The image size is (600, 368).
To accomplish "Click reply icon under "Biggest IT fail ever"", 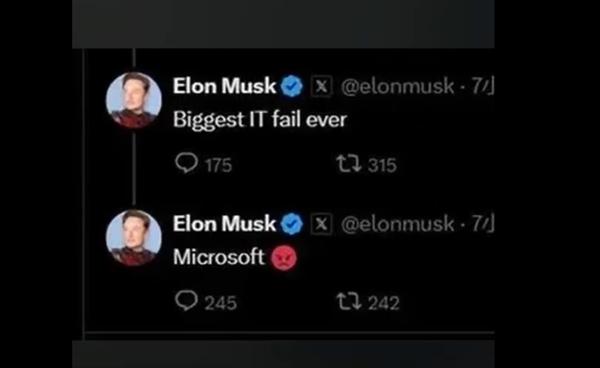I will coord(186,163).
